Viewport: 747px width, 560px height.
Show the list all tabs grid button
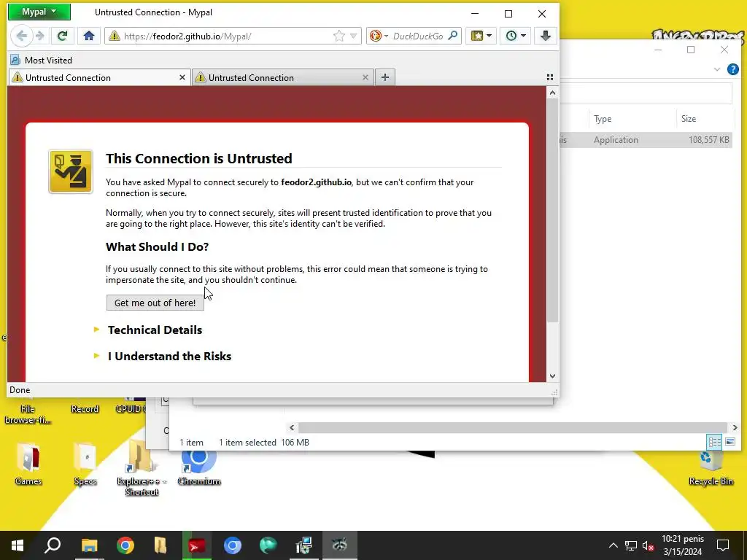pos(550,77)
